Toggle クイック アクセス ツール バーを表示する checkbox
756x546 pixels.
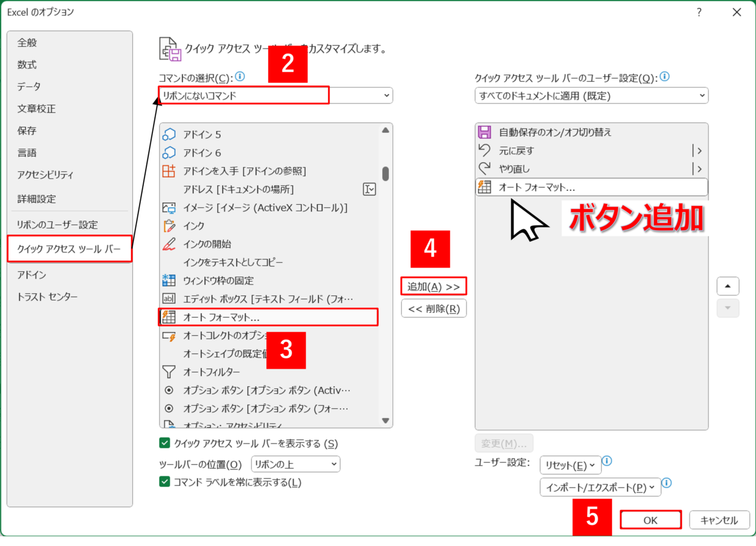tap(164, 443)
